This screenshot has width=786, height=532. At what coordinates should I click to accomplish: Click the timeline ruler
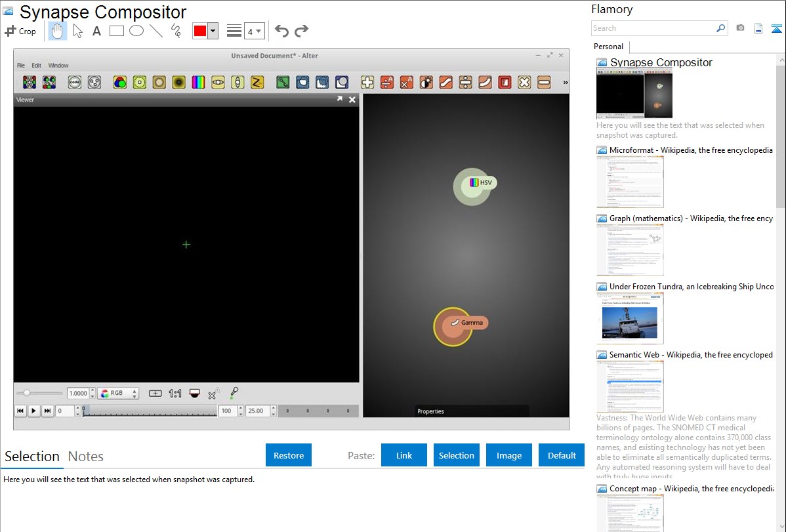click(150, 411)
